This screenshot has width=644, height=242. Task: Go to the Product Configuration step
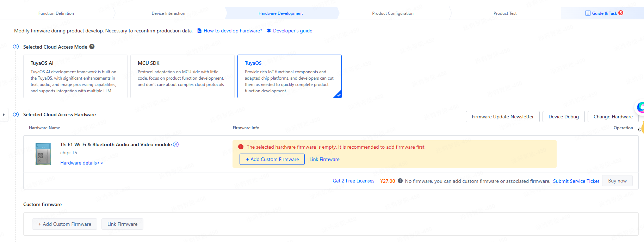(393, 13)
